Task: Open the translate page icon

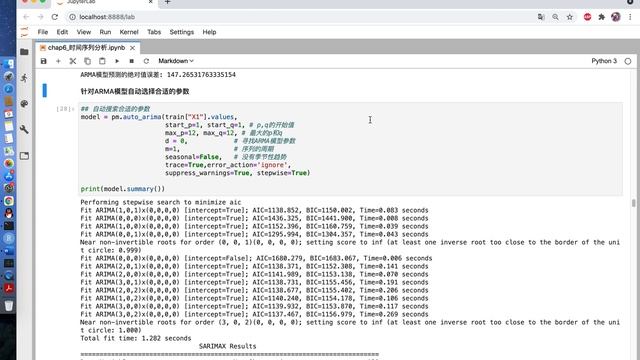Action: 541,17
